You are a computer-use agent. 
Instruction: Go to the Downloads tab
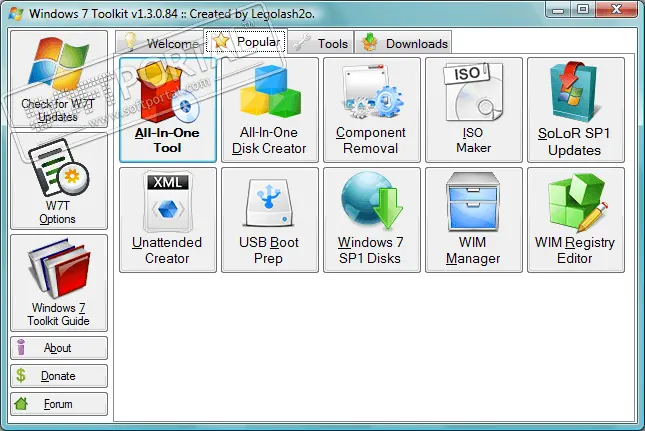[405, 43]
